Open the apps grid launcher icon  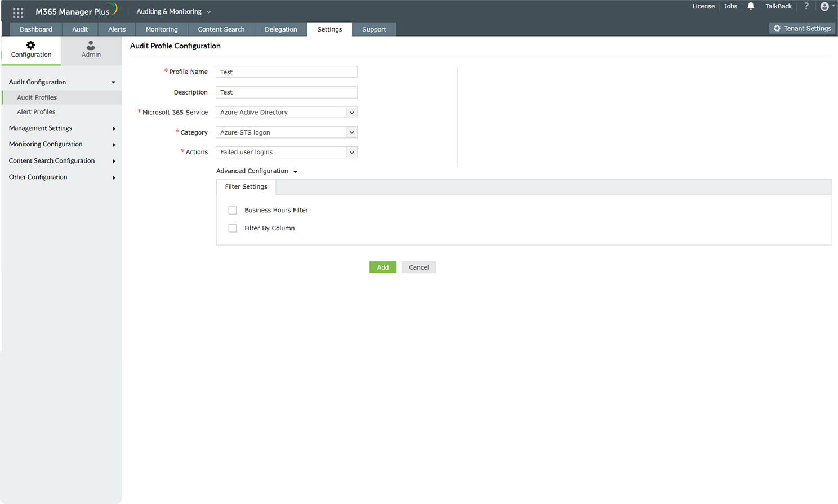(18, 12)
